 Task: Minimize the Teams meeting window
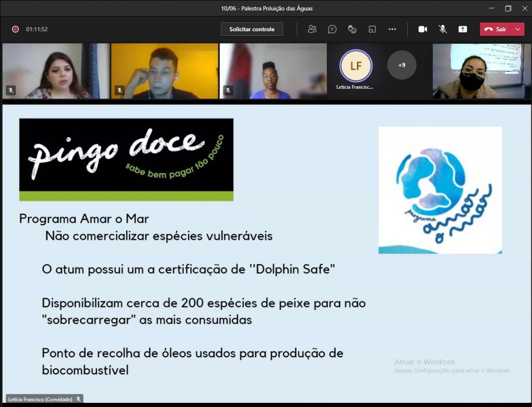point(491,8)
